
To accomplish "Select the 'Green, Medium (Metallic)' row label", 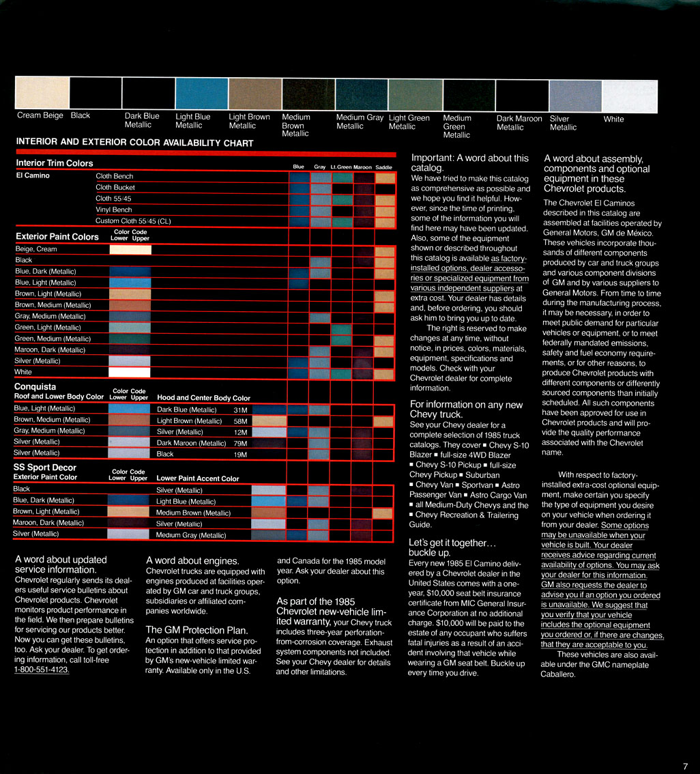I will [53, 339].
